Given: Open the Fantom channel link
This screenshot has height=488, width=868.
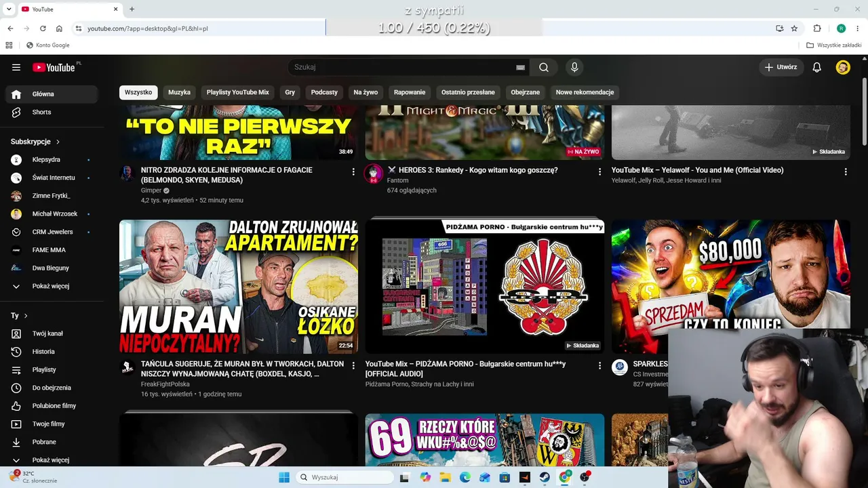Looking at the screenshot, I should point(397,180).
